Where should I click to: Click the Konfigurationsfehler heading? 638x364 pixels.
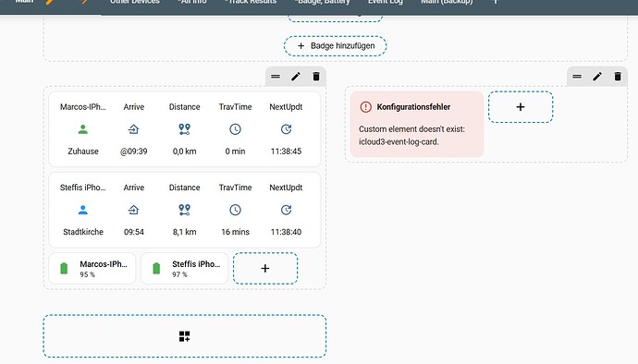tap(413, 107)
